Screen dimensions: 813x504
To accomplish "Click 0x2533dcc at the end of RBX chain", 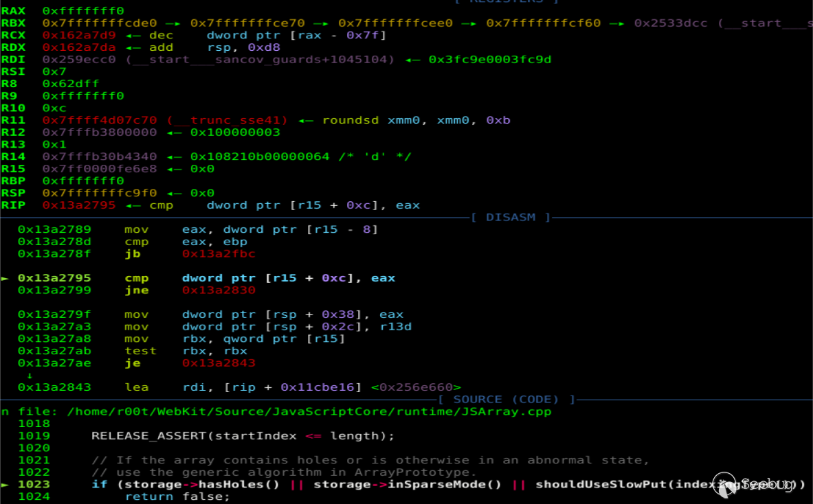I will [x=671, y=23].
